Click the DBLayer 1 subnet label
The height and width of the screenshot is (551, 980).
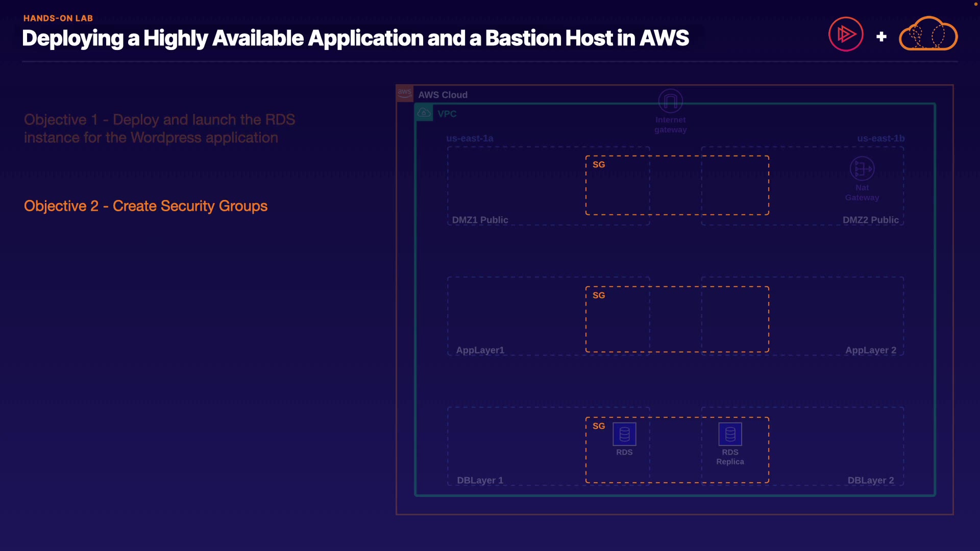[x=480, y=480]
